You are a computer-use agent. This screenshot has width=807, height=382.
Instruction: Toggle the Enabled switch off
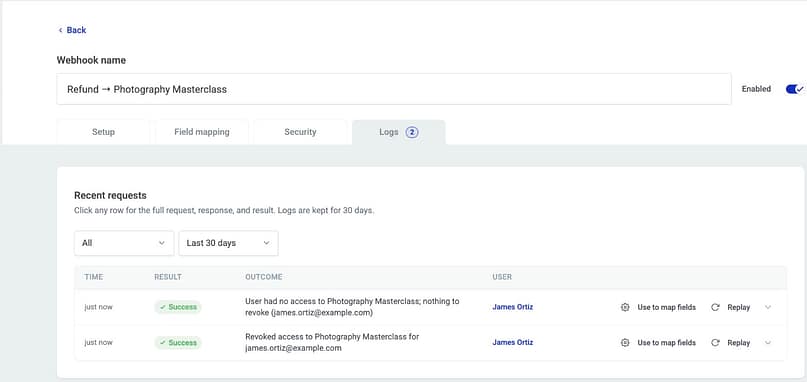click(x=794, y=89)
